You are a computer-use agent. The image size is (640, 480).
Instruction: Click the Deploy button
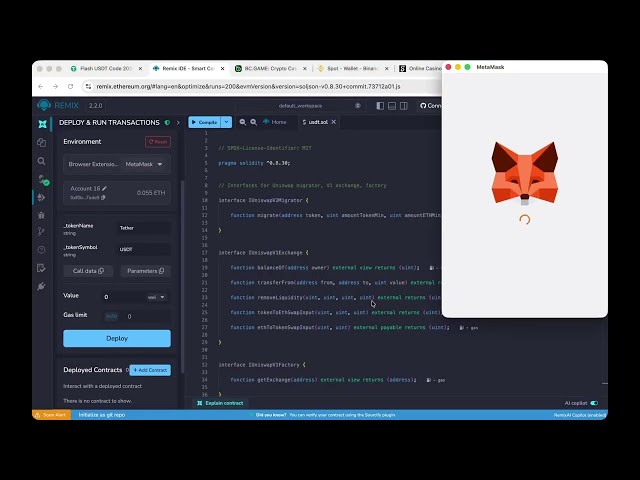tap(117, 338)
